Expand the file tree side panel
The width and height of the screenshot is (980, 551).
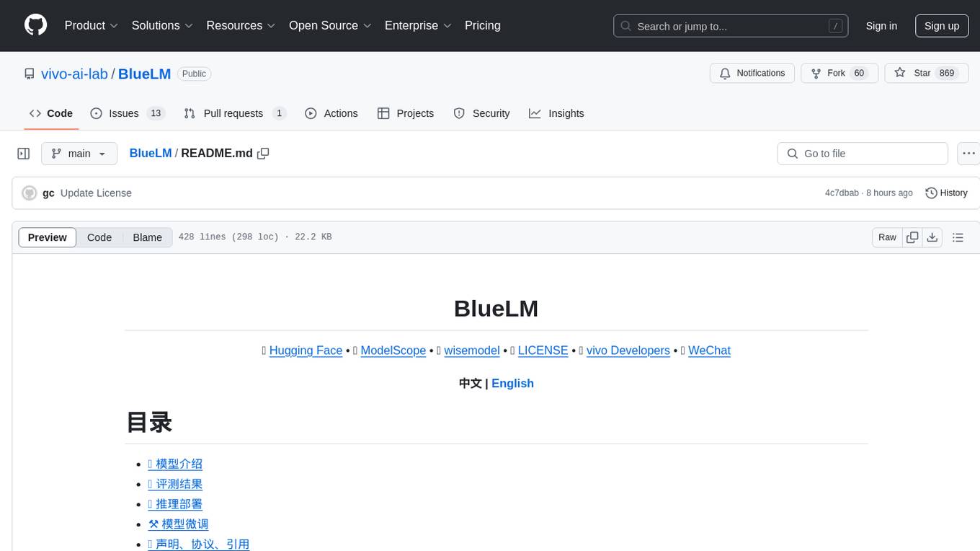coord(24,154)
